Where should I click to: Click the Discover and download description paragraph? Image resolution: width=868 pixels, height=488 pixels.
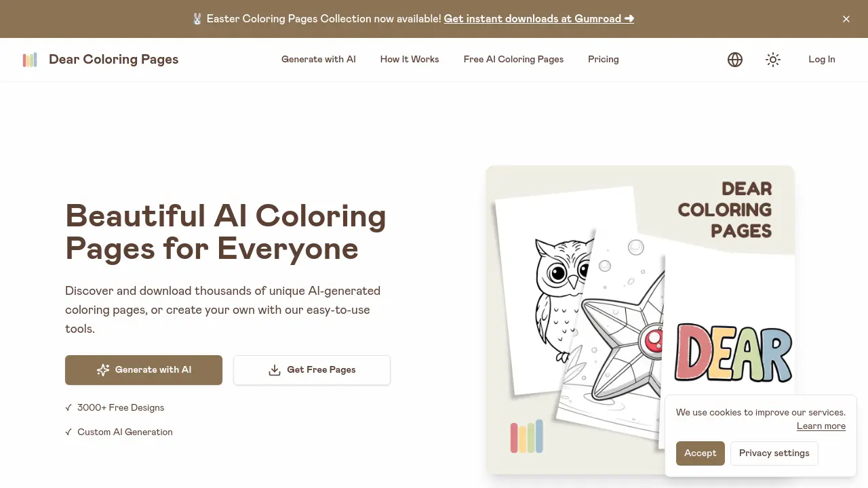pyautogui.click(x=223, y=310)
